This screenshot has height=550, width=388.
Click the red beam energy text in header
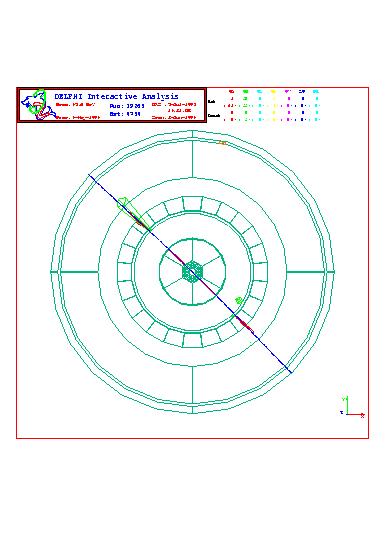[x=75, y=105]
